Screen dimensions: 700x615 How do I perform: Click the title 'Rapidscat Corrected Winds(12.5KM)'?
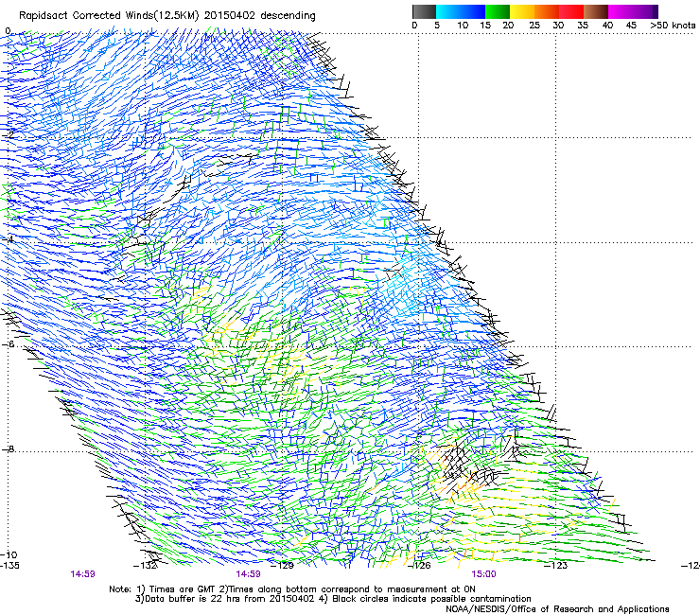(109, 16)
